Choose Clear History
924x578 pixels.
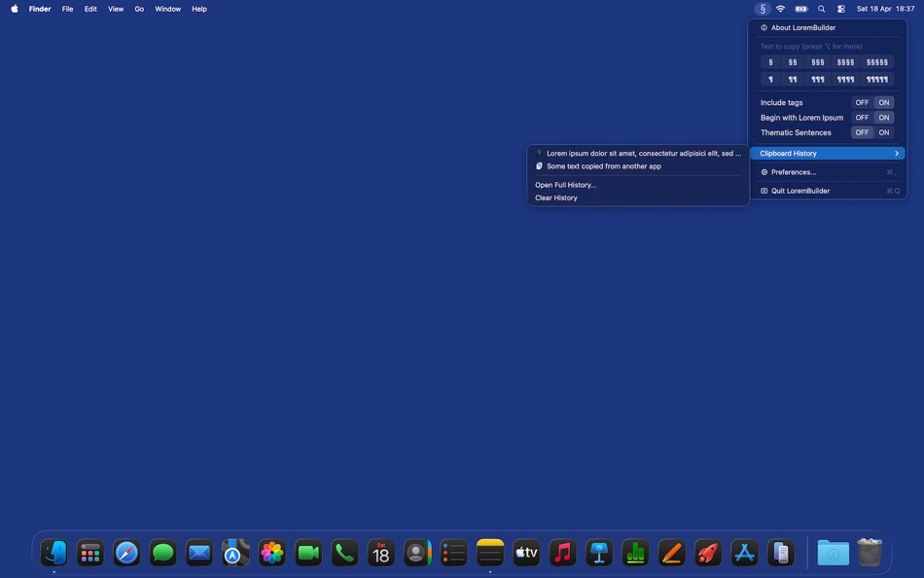point(638,198)
